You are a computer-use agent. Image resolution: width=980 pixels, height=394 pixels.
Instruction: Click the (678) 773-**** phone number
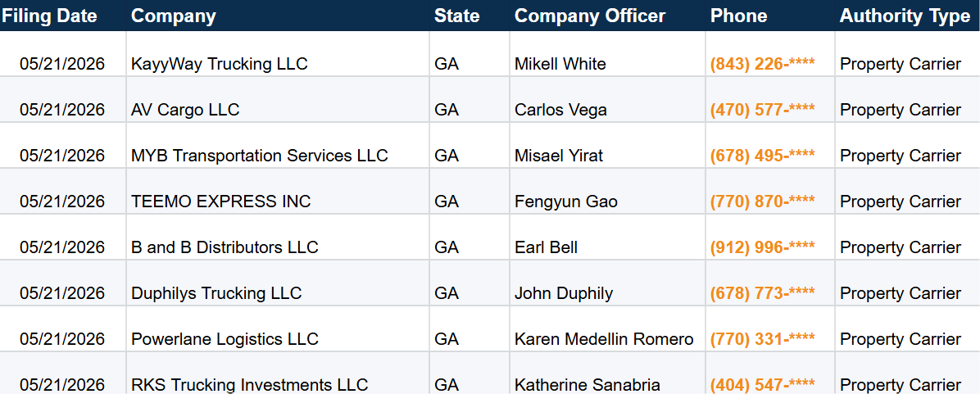click(763, 293)
